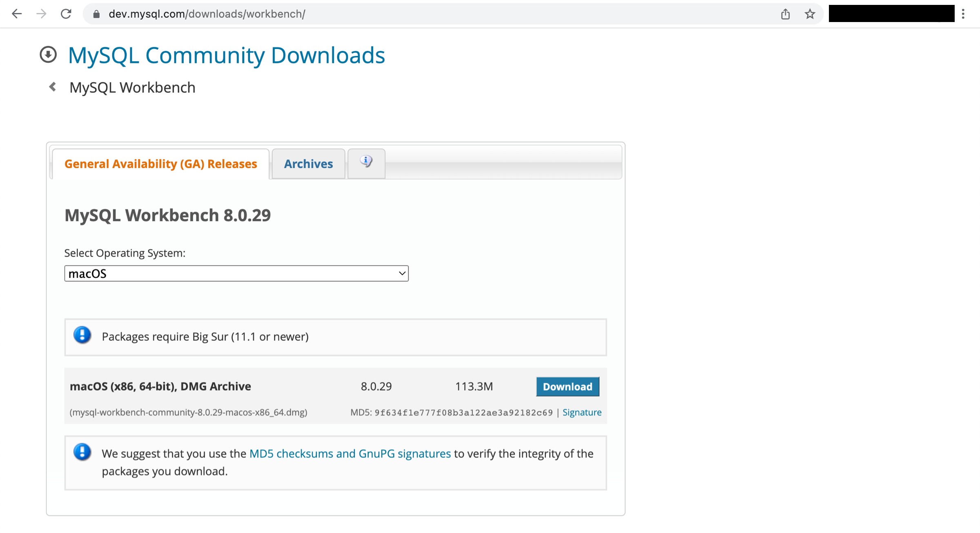Screen dimensions: 980x533
Task: Click the browser forward navigation arrow
Action: click(41, 14)
